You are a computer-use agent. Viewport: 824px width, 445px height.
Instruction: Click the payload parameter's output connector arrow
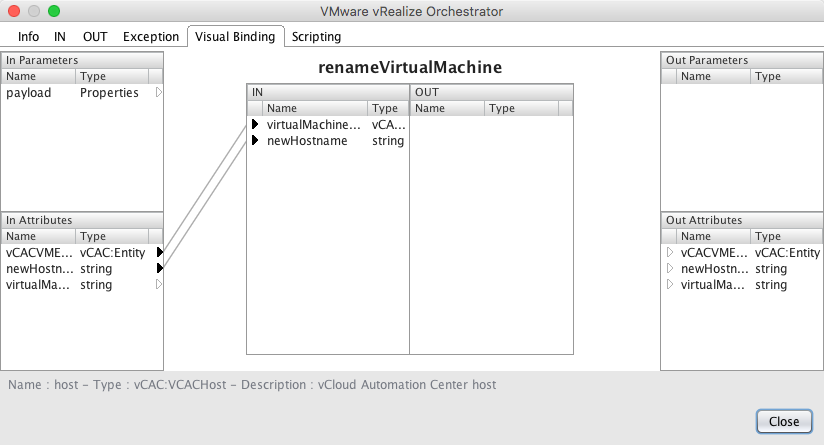158,93
